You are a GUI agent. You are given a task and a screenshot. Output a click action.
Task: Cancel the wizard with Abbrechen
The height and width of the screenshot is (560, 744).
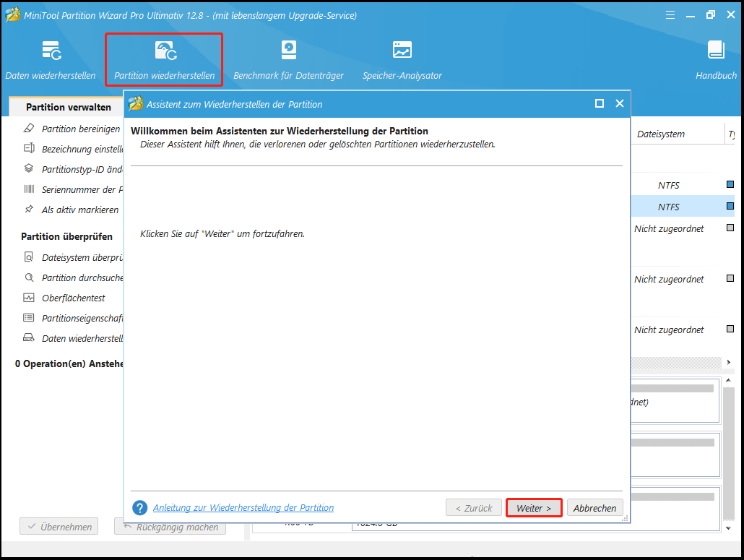click(x=594, y=508)
